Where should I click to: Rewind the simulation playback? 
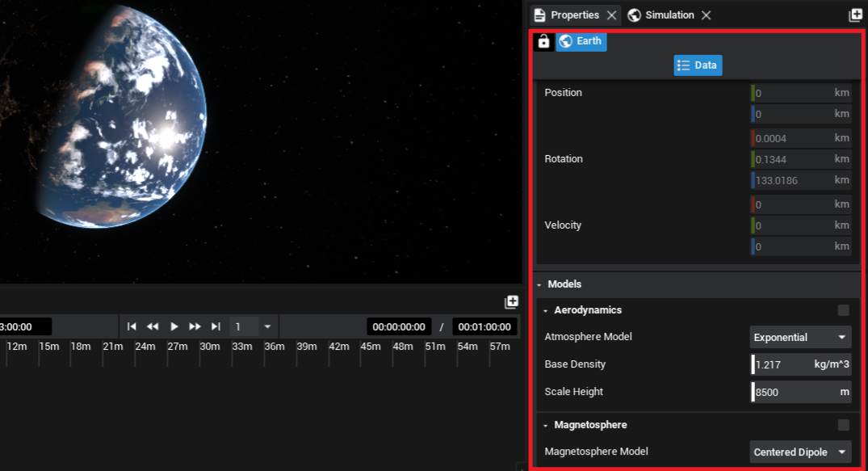(153, 327)
